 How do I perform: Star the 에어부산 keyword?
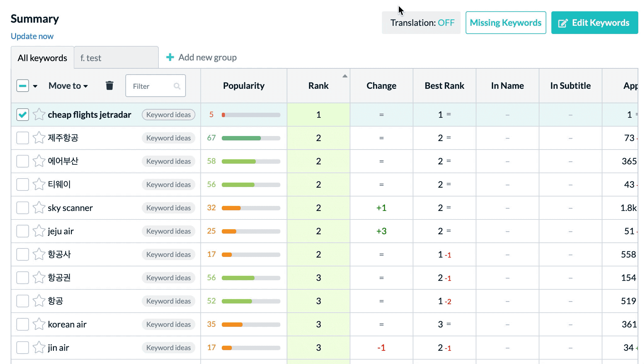tap(39, 161)
